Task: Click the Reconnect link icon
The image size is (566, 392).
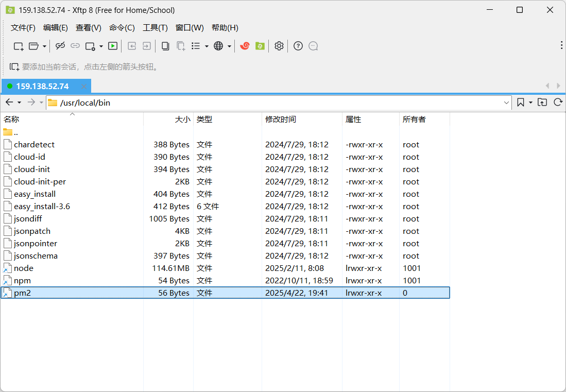Action: 75,46
